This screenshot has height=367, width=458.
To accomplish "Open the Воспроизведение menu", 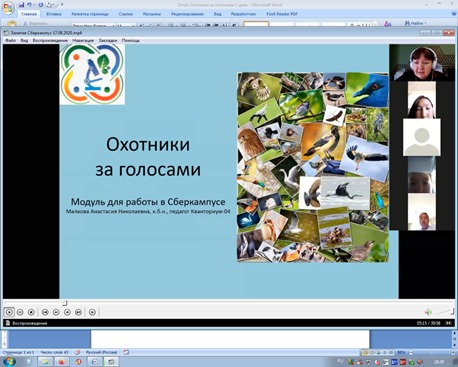I will pos(50,40).
